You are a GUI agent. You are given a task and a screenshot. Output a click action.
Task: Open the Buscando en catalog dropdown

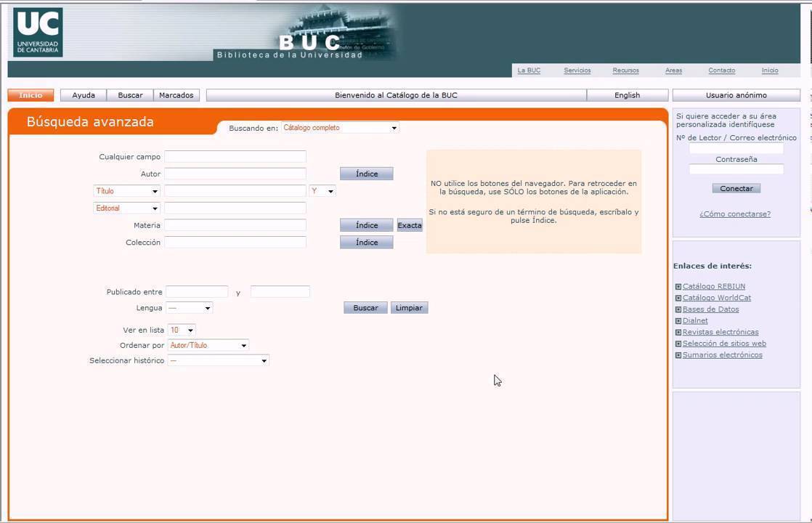[x=340, y=128]
